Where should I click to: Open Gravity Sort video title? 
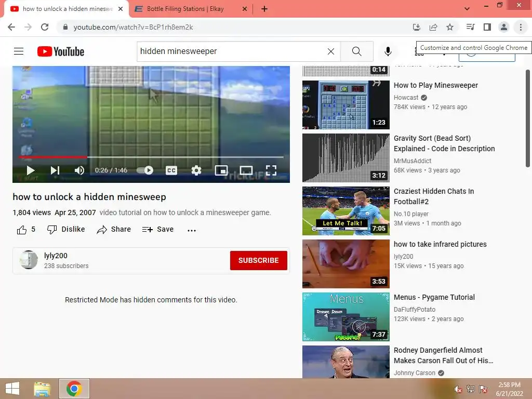pos(444,143)
